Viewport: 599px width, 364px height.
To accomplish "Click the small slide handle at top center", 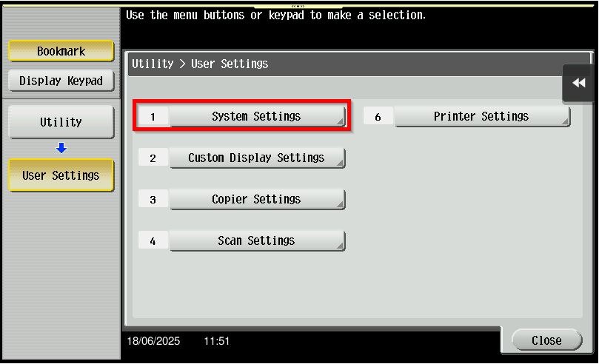I will click(x=298, y=6).
